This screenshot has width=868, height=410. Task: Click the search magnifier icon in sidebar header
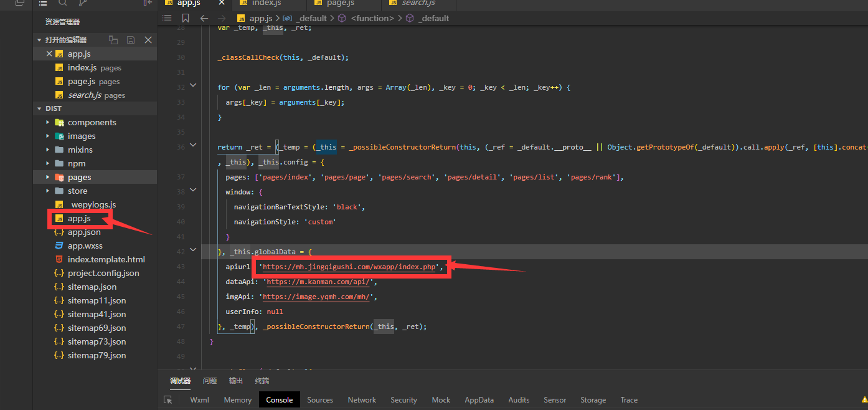[x=62, y=3]
